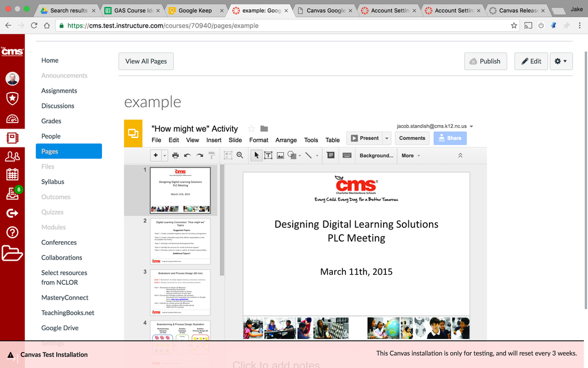Screen dimensions: 588x368
Task: Bookmark this page with Chrome star
Action: click(514, 25)
